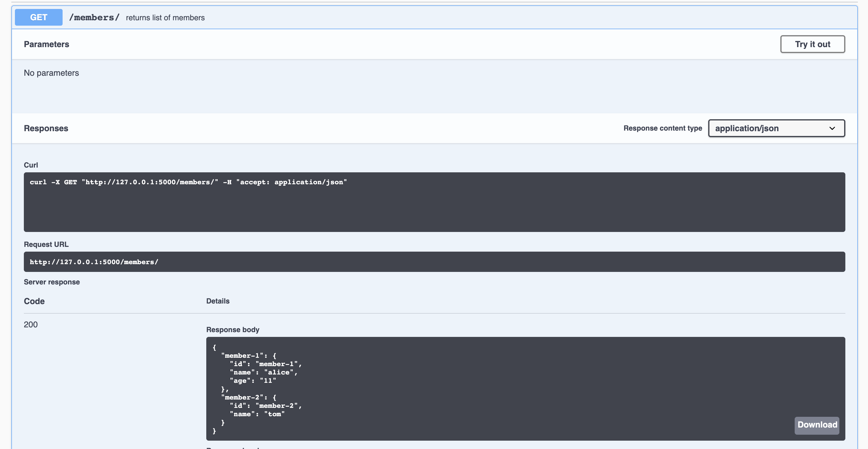Click the Try it out button

pyautogui.click(x=812, y=44)
